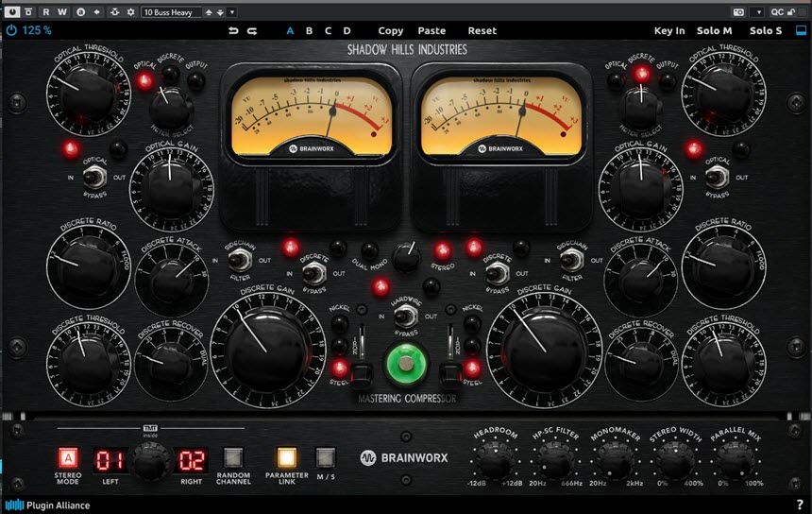Open preset menu arrow beside 10 Buss Heavy
This screenshot has width=812, height=514.
click(232, 12)
